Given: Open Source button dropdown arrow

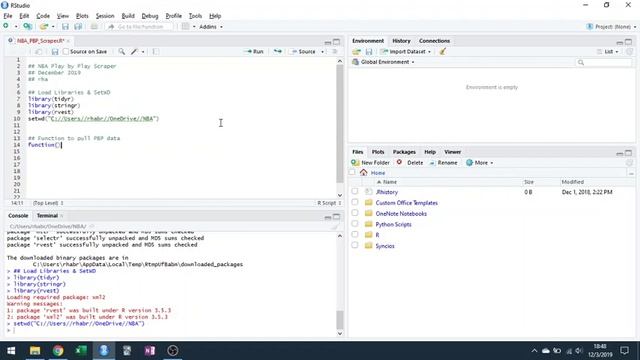Looking at the screenshot, I should coord(322,52).
